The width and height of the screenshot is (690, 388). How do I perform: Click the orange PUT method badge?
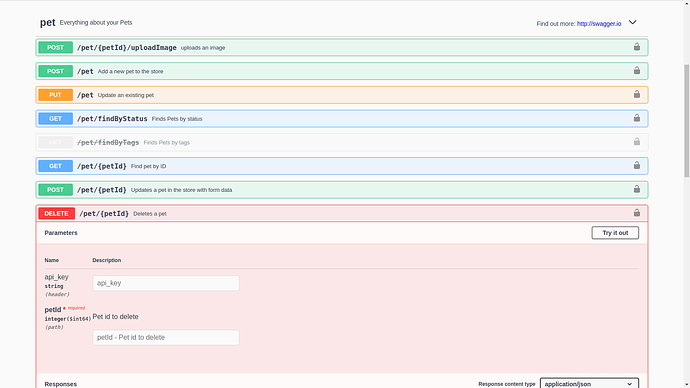(x=55, y=95)
